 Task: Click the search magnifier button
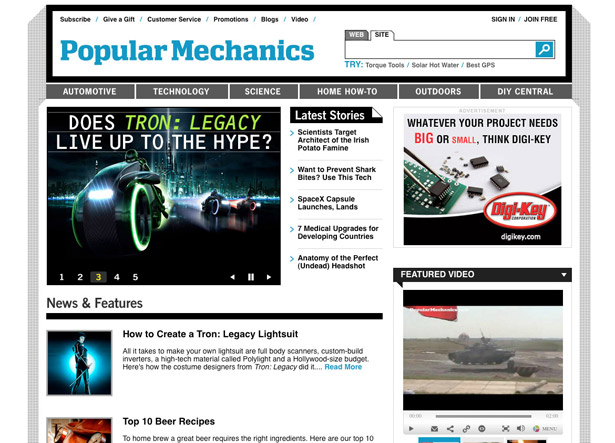544,49
